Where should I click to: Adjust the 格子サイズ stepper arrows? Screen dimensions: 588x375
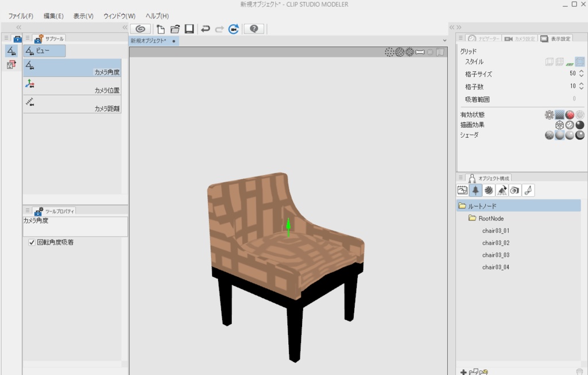tap(581, 74)
